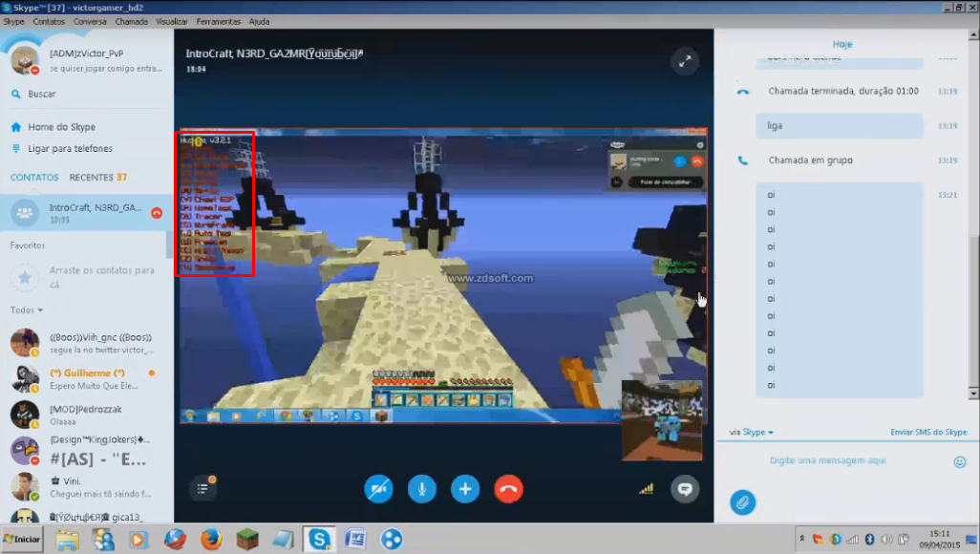
Task: Click Enviar SMS do Skype link
Action: [x=928, y=432]
